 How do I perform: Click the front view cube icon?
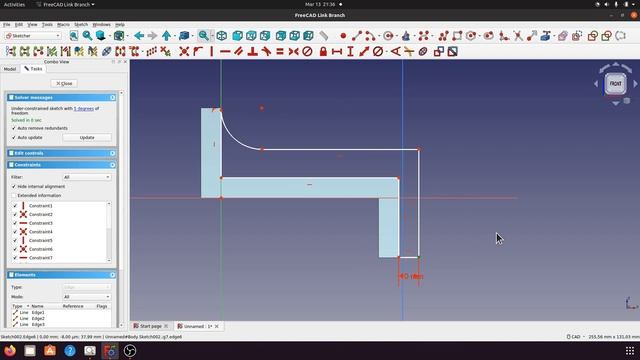237,36
